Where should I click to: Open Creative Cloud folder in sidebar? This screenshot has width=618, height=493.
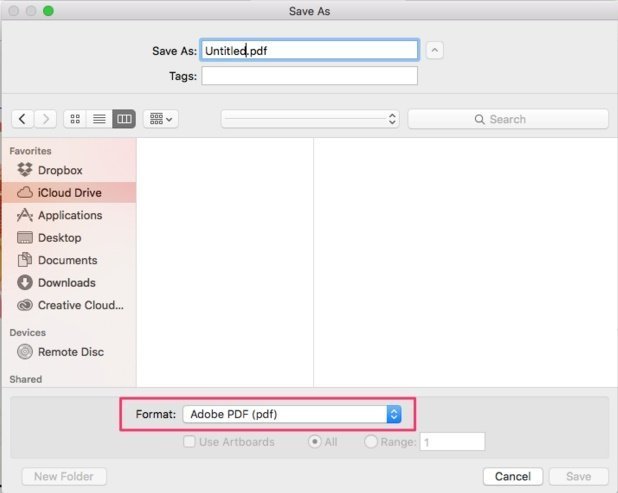pos(80,305)
